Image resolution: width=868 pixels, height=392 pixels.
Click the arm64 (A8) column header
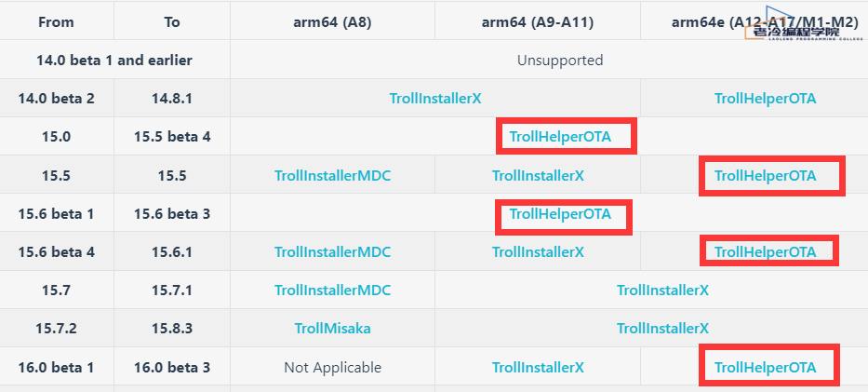click(332, 22)
